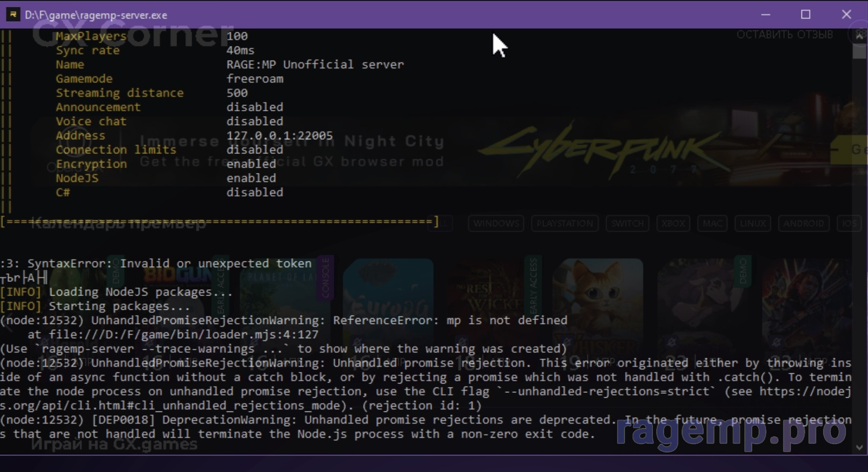Click the Encryption label in the console

tap(91, 164)
